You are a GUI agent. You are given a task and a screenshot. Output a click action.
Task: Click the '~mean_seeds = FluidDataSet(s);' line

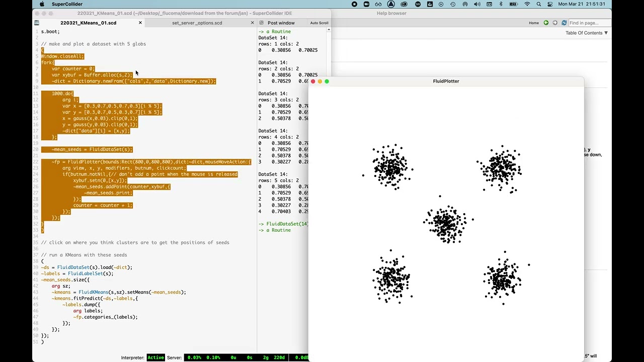(92, 149)
